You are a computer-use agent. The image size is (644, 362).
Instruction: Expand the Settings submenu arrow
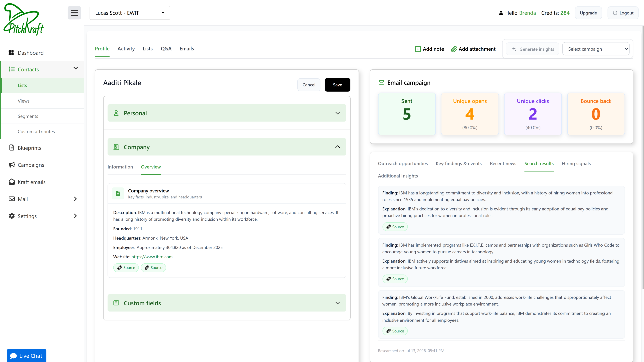click(75, 216)
